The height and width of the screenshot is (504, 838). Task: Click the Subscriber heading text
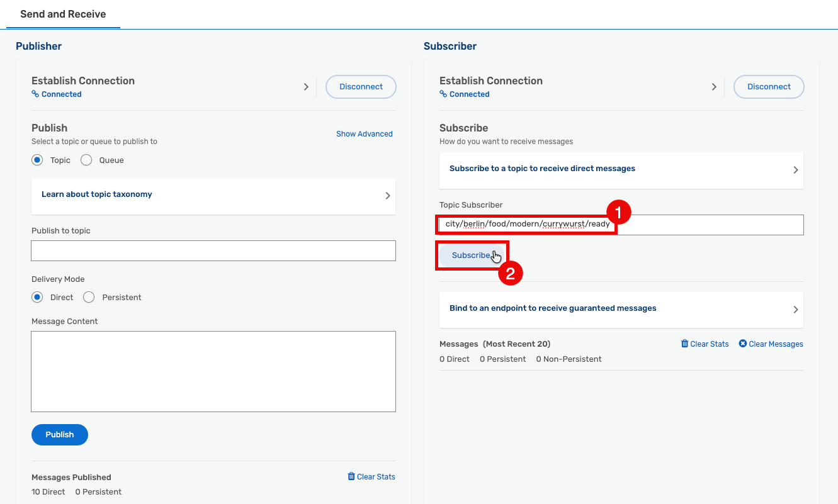(x=450, y=46)
